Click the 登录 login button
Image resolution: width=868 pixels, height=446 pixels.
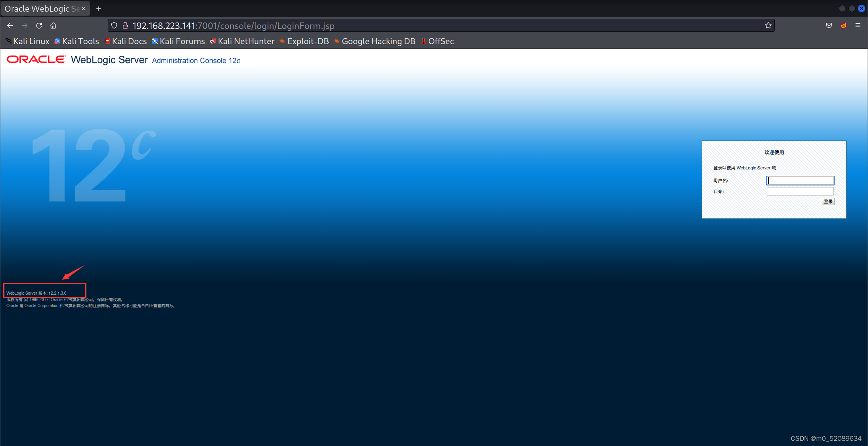point(828,202)
